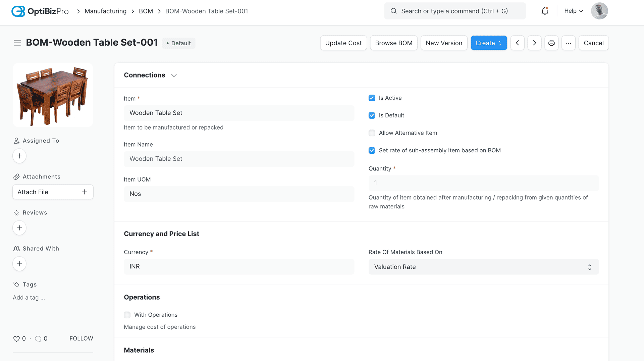Like this document with heart icon
644x361 pixels.
point(16,339)
